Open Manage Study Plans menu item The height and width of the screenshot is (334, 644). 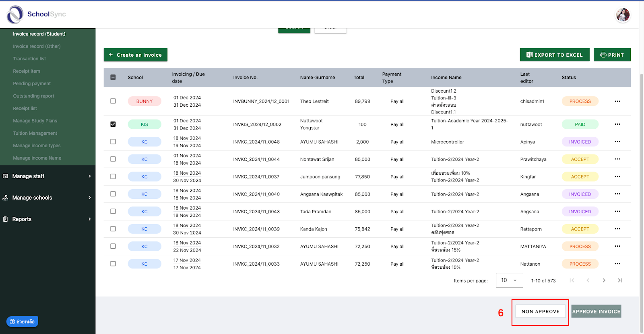(x=35, y=121)
